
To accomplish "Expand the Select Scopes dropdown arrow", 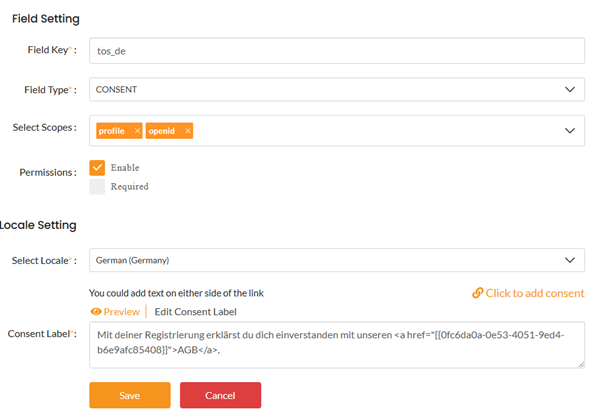I will tap(570, 131).
